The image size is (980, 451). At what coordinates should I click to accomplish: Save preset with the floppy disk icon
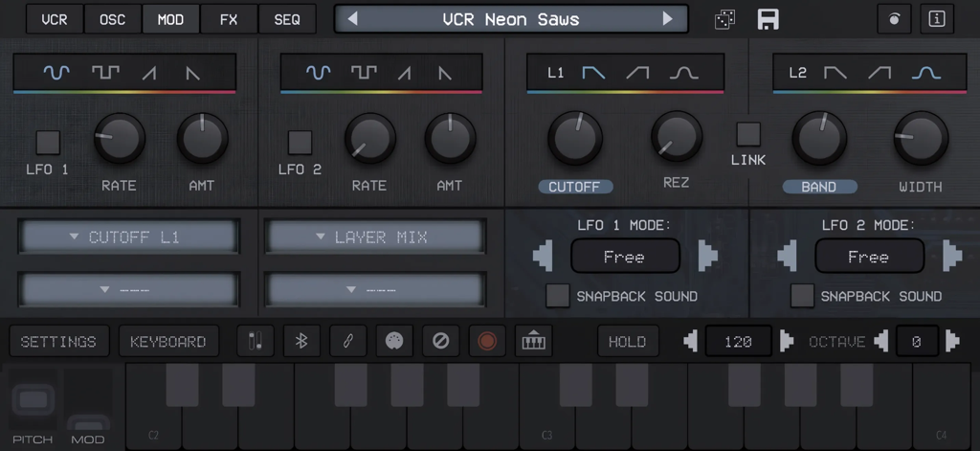[768, 19]
